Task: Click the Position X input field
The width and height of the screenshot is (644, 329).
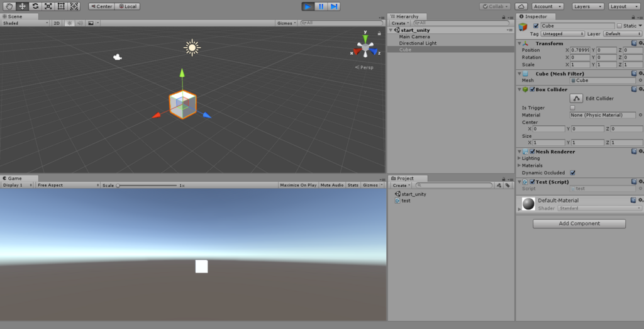Action: pyautogui.click(x=580, y=50)
